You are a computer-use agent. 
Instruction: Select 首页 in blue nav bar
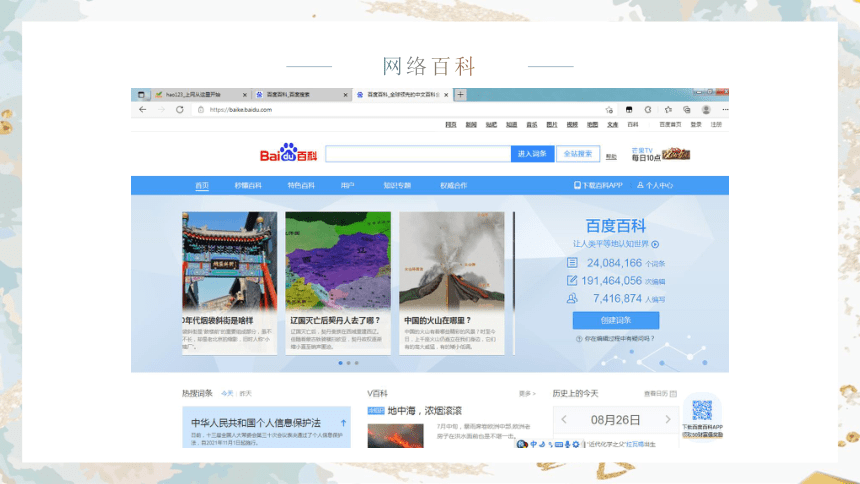(202, 185)
